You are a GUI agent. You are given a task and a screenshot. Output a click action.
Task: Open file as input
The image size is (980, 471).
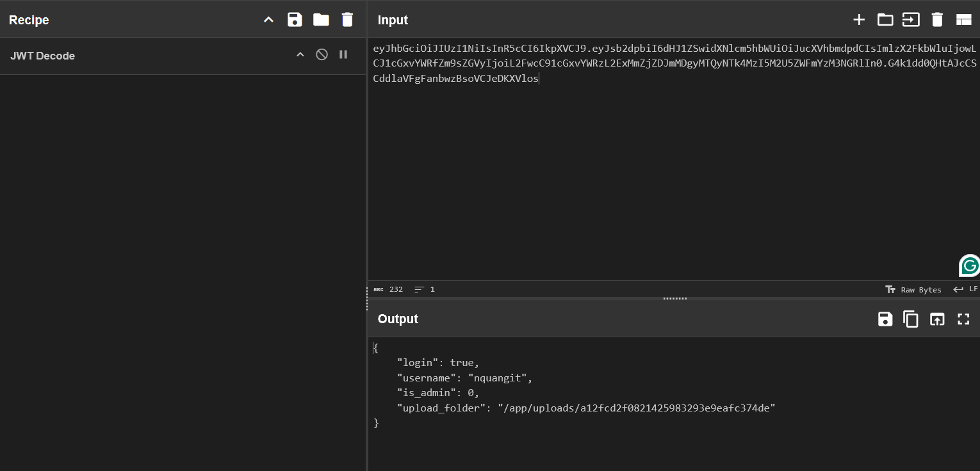pos(911,20)
